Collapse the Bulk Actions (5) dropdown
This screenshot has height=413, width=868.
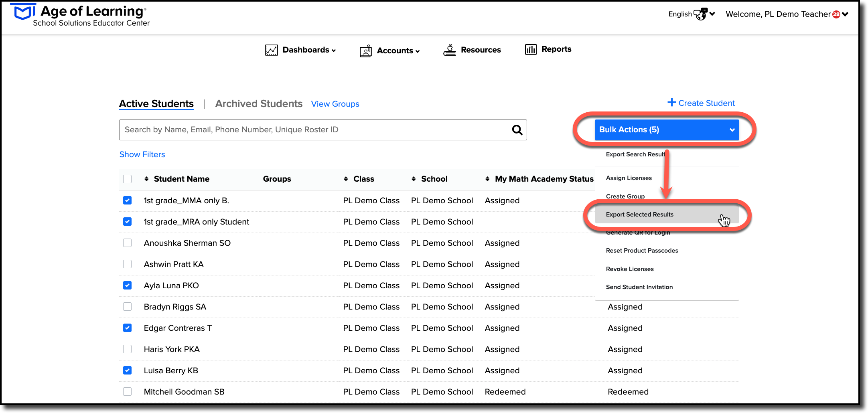[667, 130]
